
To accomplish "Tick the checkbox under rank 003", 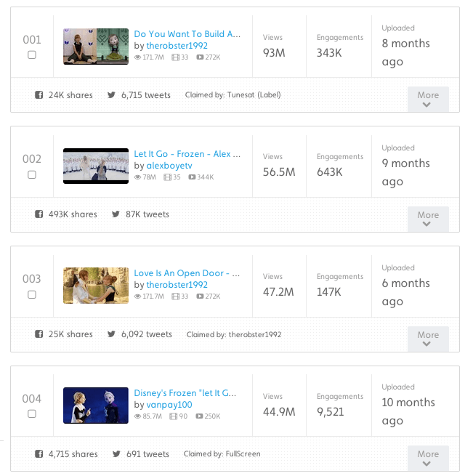I will (x=32, y=295).
